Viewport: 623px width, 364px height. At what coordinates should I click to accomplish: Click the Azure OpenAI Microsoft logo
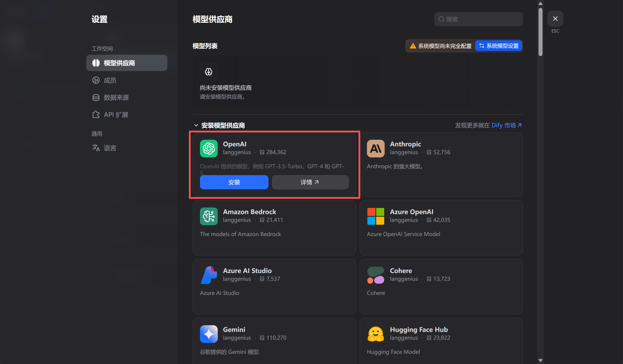[x=376, y=216]
